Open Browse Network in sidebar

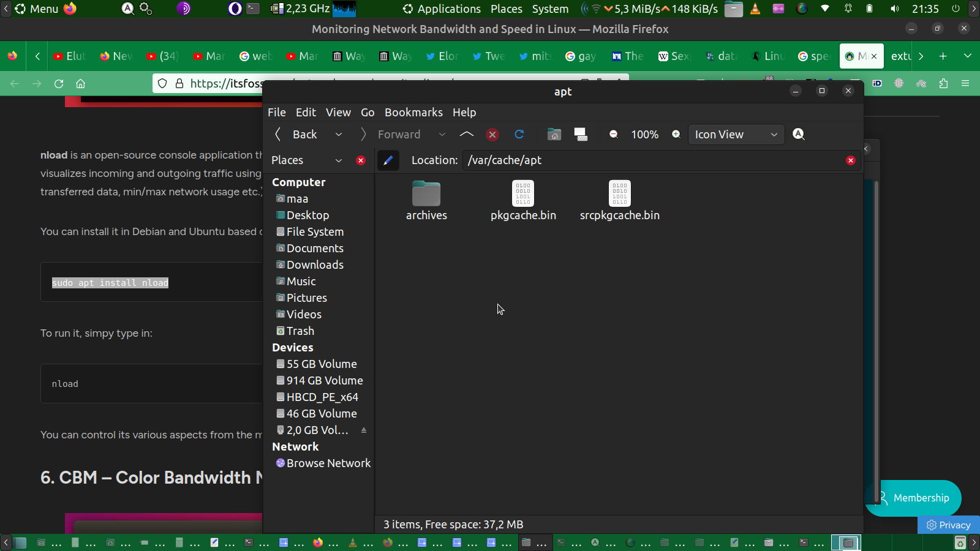point(323,463)
